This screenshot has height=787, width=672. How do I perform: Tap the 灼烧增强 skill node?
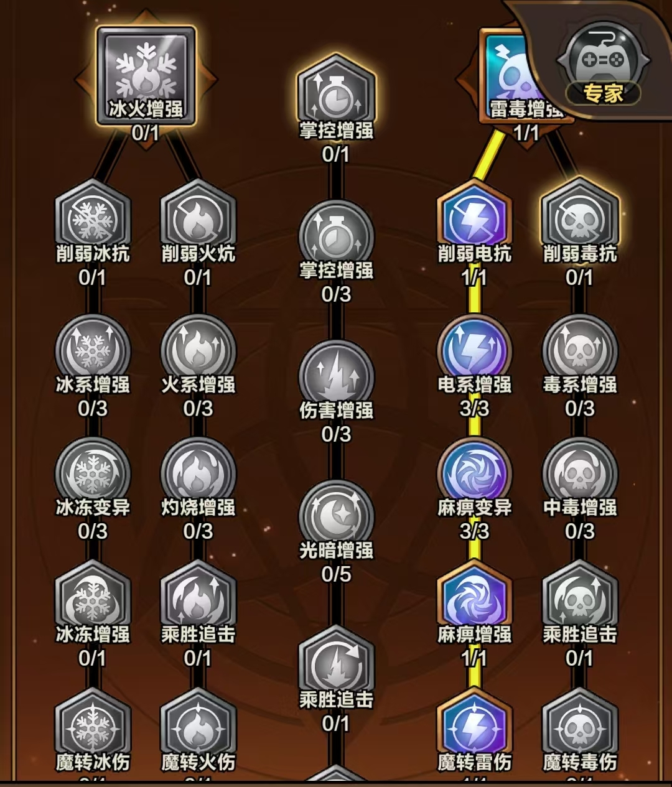pyautogui.click(x=198, y=473)
